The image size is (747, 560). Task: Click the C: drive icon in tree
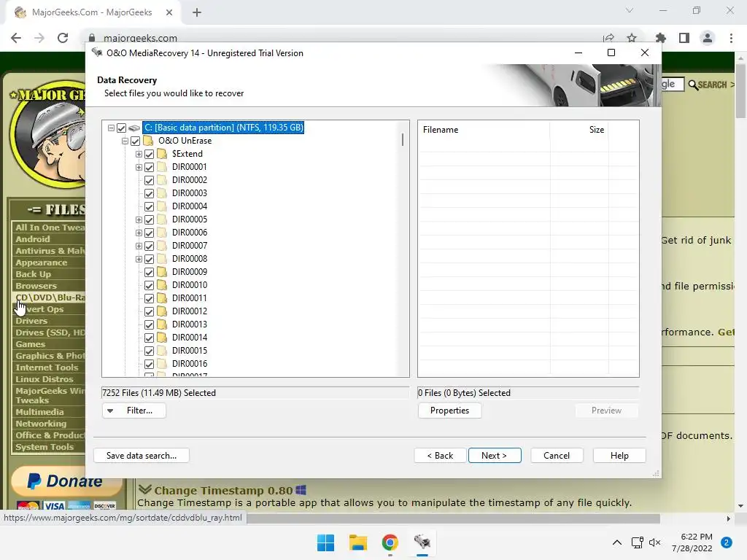tap(134, 128)
